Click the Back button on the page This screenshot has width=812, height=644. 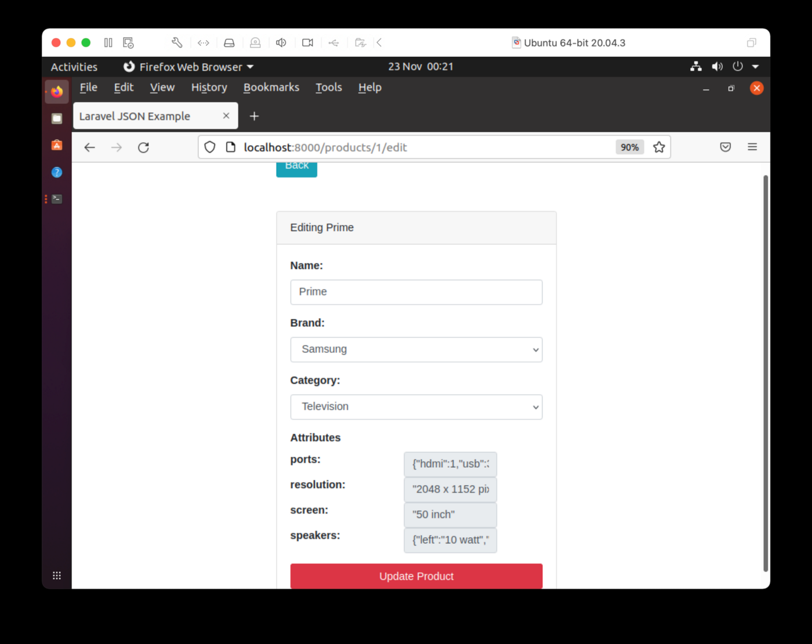click(x=296, y=168)
